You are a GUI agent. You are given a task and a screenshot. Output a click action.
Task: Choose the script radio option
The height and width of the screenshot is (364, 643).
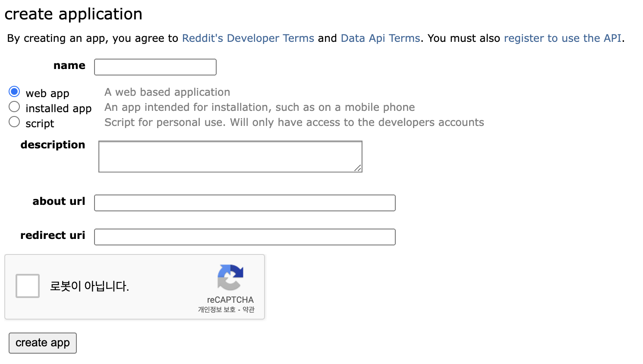tap(14, 122)
